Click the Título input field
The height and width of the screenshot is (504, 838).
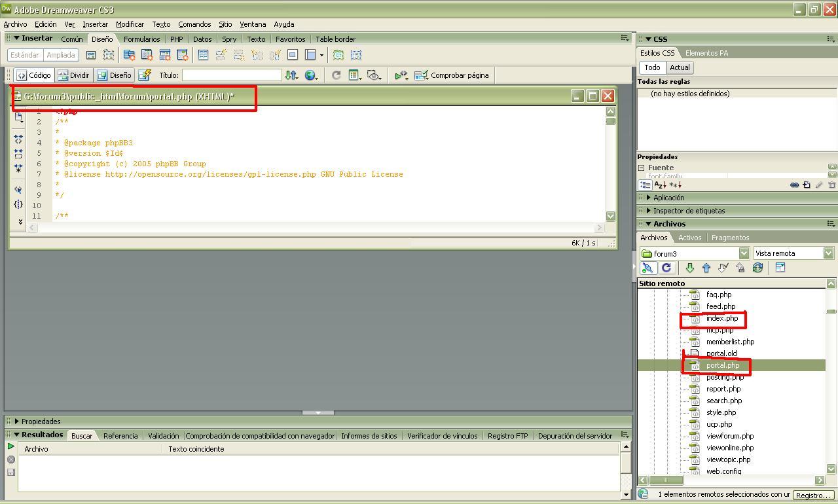(x=232, y=75)
